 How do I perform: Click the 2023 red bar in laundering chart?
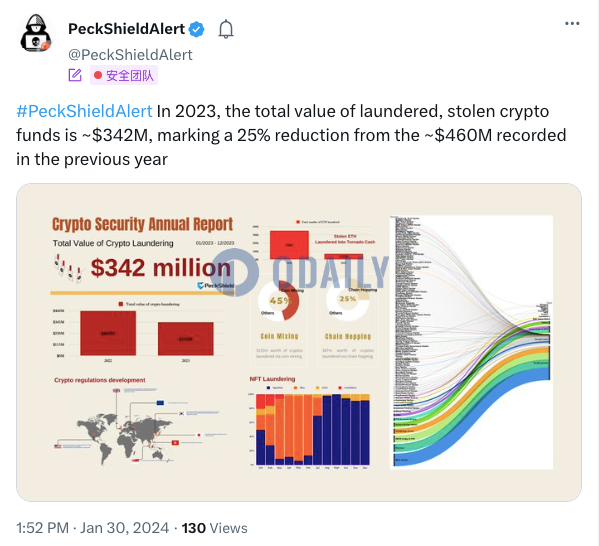click(186, 339)
